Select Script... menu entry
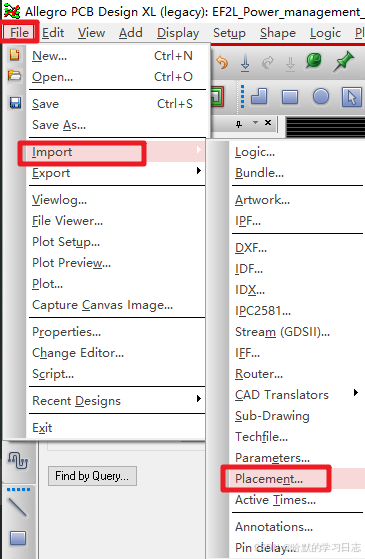Screen dimensions: 365x559 pyautogui.click(x=117, y=374)
